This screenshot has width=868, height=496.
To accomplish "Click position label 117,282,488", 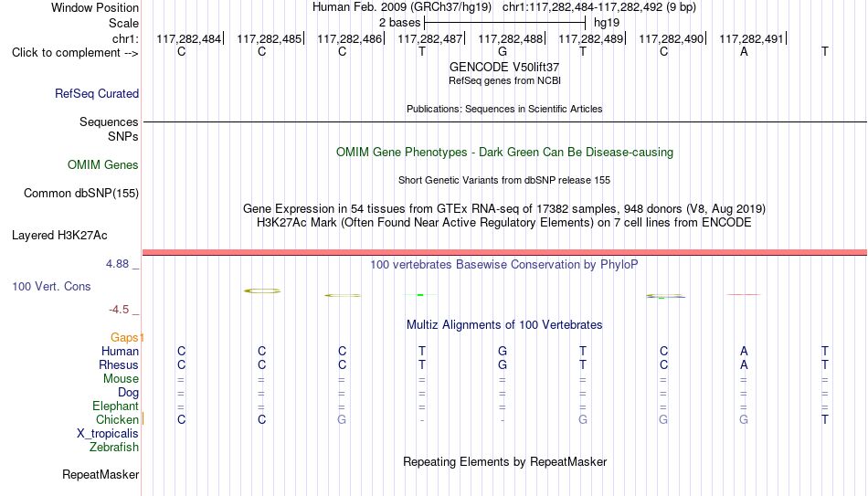I will [x=511, y=38].
